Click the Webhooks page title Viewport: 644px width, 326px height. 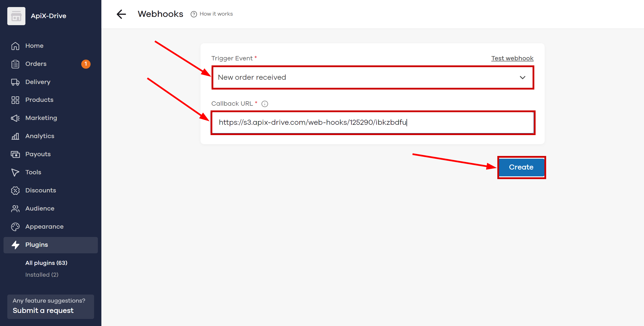click(x=160, y=14)
